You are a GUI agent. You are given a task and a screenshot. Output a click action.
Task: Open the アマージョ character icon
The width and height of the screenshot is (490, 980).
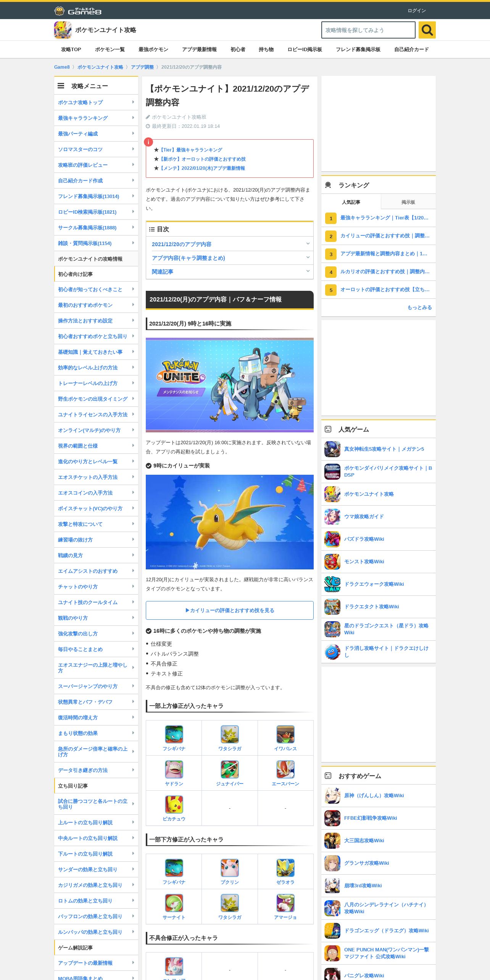click(285, 903)
